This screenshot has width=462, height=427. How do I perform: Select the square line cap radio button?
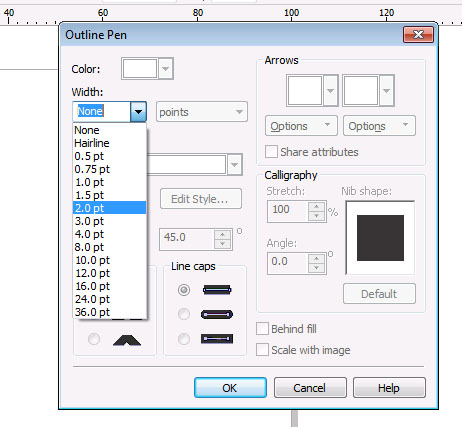click(x=184, y=290)
